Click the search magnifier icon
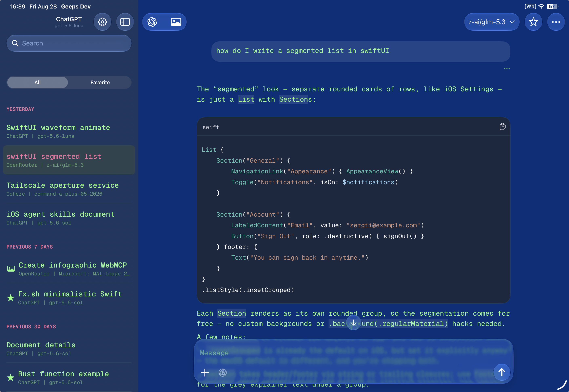Viewport: 569px width, 392px height. tap(15, 43)
